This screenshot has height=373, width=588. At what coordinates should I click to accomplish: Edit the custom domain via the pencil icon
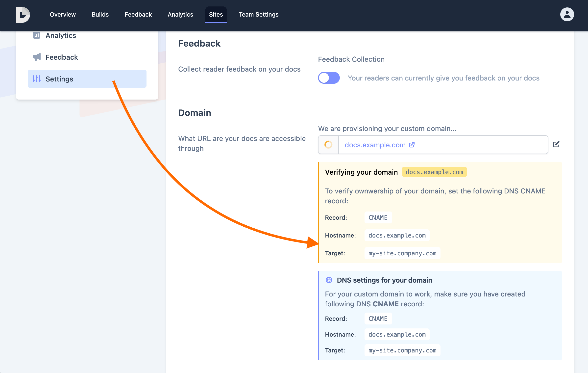click(x=556, y=144)
